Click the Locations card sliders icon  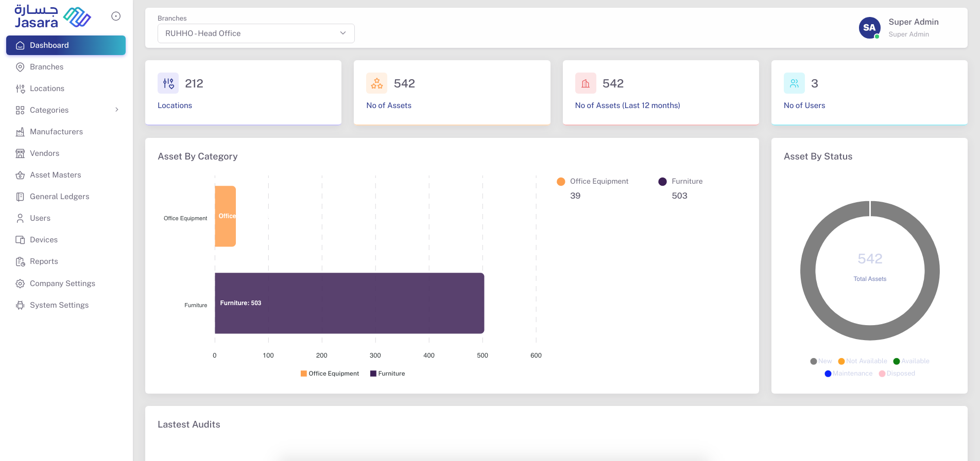point(168,83)
